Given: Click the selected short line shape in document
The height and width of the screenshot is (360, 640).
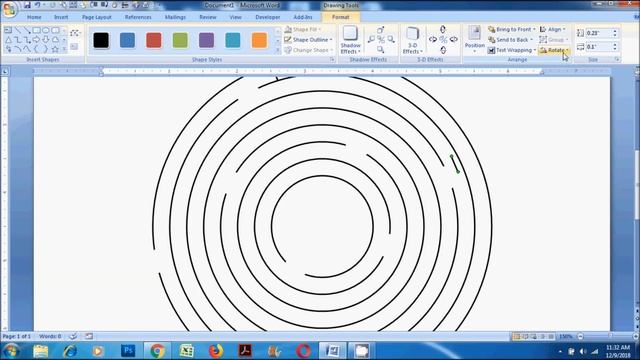Looking at the screenshot, I should (455, 164).
